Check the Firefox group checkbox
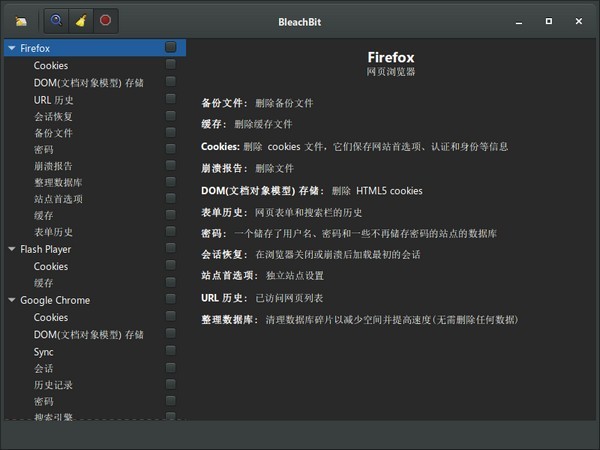This screenshot has height=450, width=600. tap(171, 47)
